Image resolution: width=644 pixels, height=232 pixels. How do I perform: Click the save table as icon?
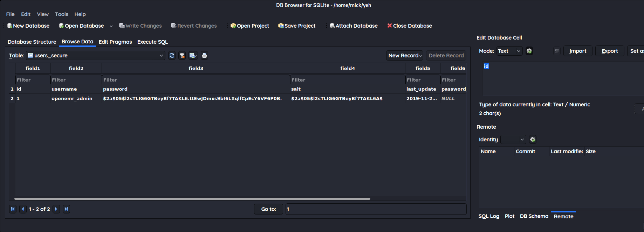coord(193,56)
